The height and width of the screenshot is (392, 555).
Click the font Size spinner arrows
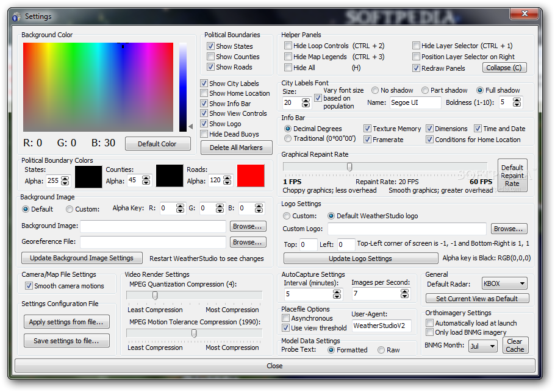(x=306, y=103)
